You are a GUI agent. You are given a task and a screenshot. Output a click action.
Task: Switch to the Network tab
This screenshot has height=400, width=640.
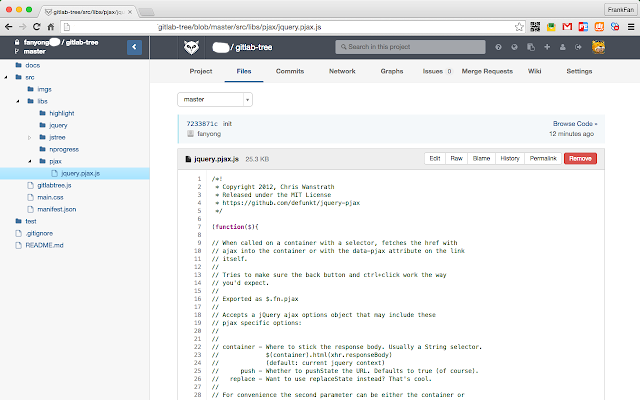tap(342, 71)
